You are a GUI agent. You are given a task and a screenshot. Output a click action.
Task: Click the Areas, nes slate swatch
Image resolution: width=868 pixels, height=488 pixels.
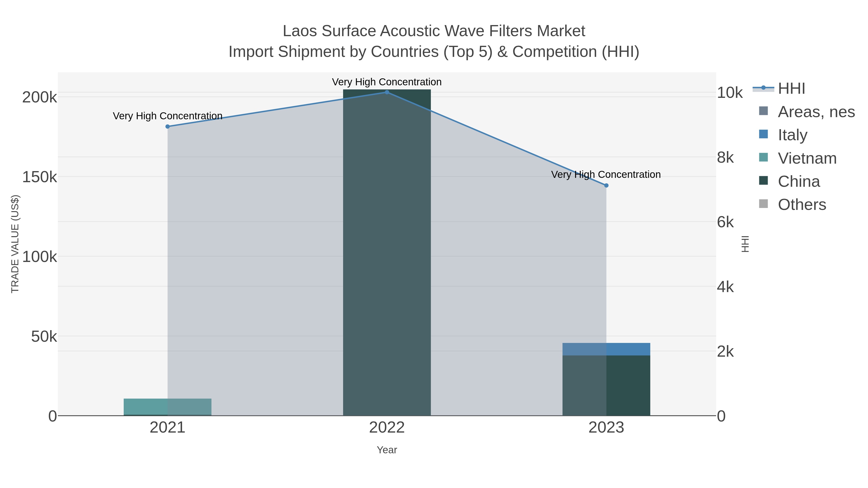pyautogui.click(x=763, y=111)
